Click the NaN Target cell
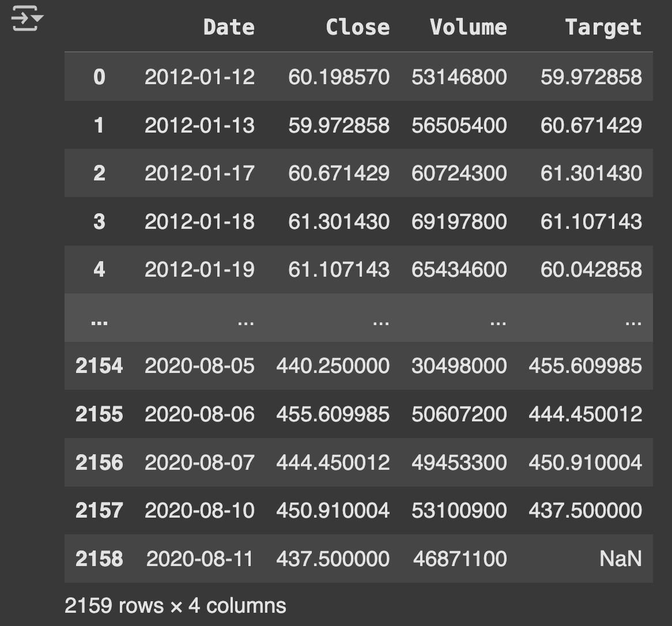This screenshot has height=626, width=672. point(621,559)
